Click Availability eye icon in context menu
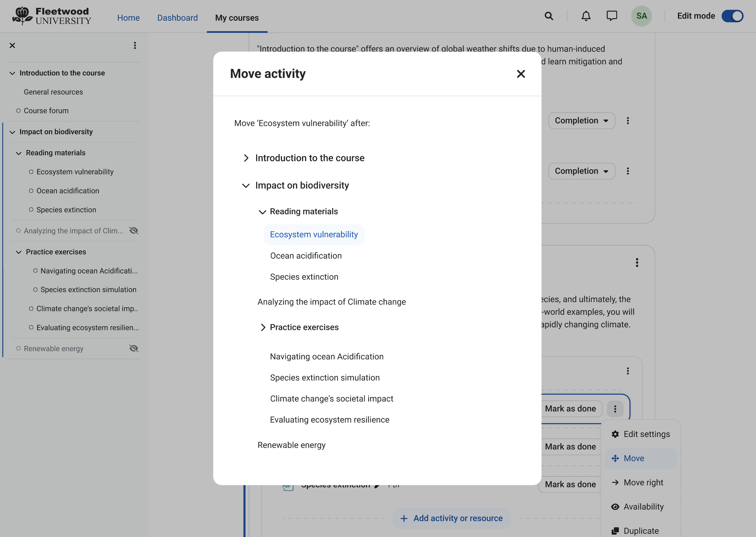 coord(615,506)
